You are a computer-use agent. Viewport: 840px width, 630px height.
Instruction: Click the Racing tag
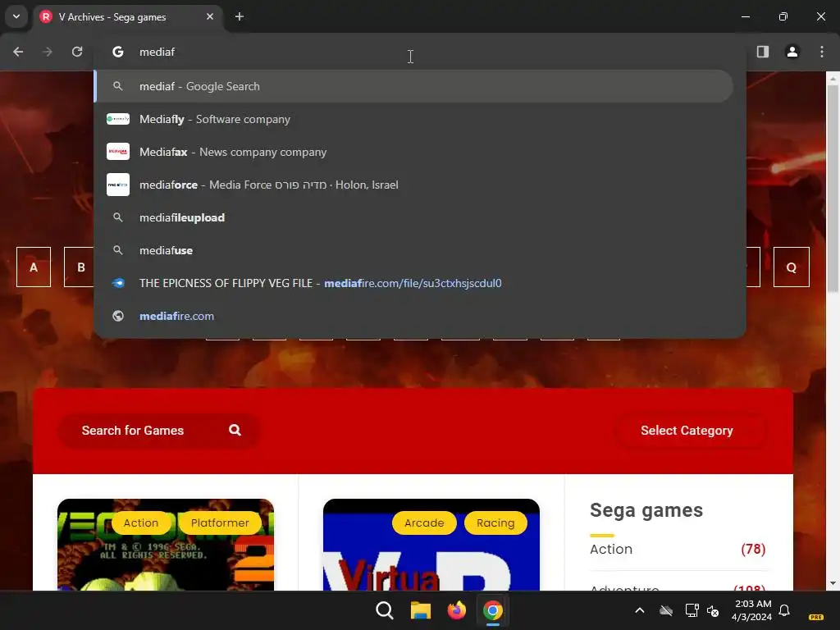tap(495, 523)
